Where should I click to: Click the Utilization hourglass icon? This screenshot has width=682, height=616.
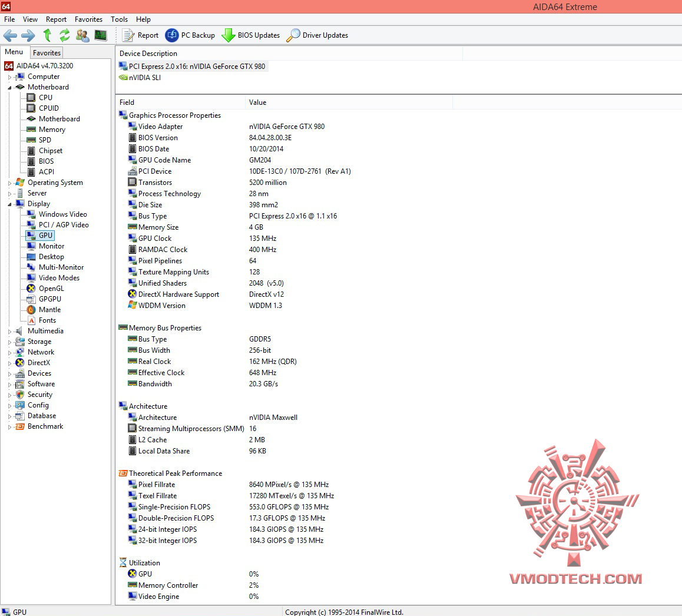(123, 562)
